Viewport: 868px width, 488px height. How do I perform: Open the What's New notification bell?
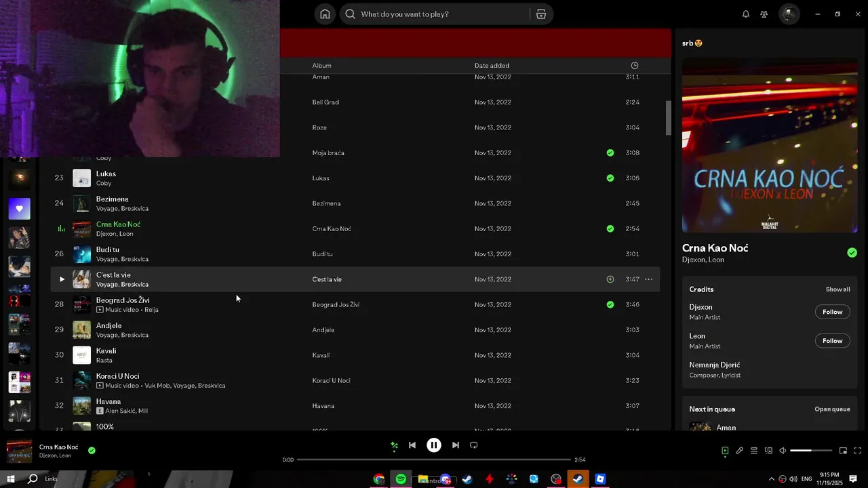(746, 14)
